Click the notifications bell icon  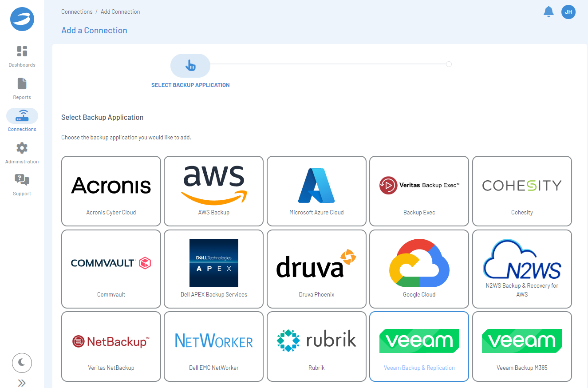549,12
